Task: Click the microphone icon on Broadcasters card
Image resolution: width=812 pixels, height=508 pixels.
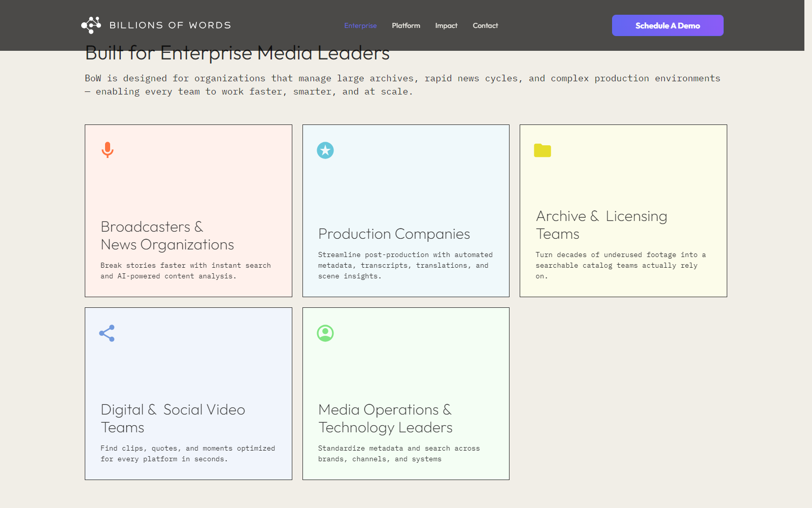Action: [x=108, y=150]
